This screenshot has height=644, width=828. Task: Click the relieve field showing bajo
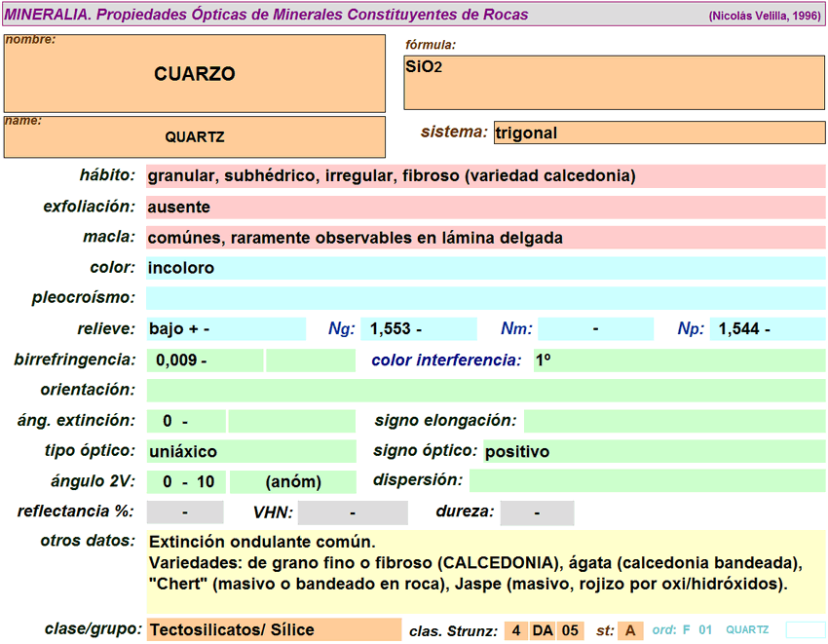(225, 329)
